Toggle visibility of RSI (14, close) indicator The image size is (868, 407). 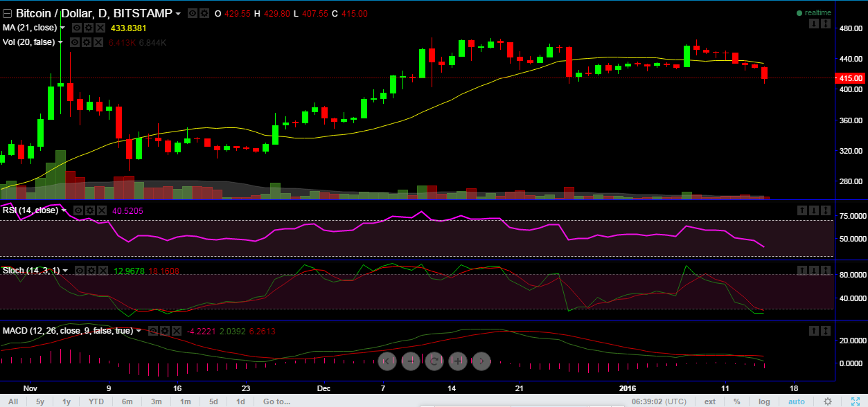[78, 210]
